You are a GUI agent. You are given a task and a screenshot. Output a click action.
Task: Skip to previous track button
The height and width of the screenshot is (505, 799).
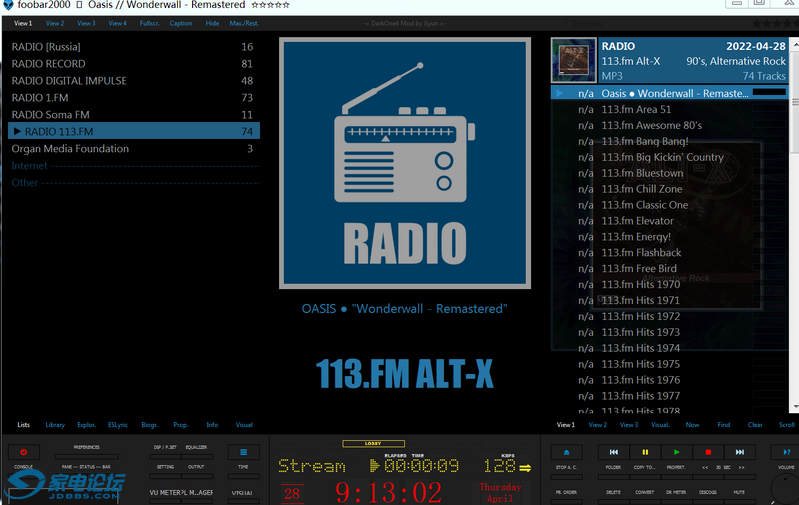614,452
